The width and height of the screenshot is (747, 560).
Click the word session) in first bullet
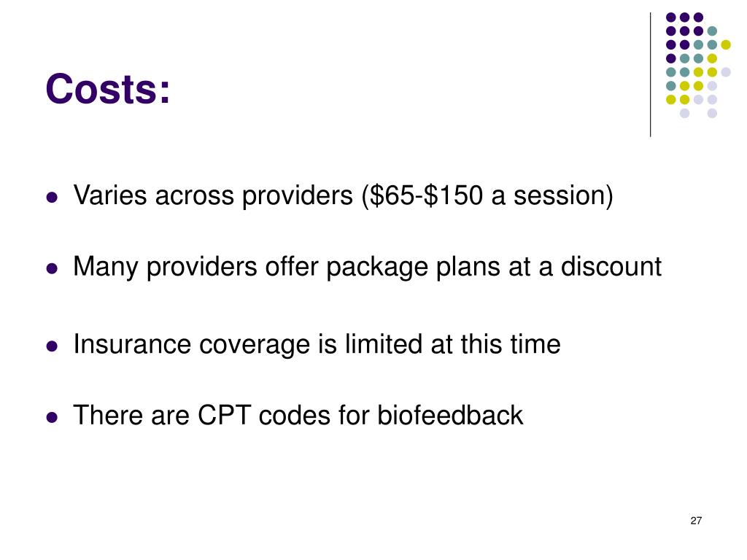(563, 195)
